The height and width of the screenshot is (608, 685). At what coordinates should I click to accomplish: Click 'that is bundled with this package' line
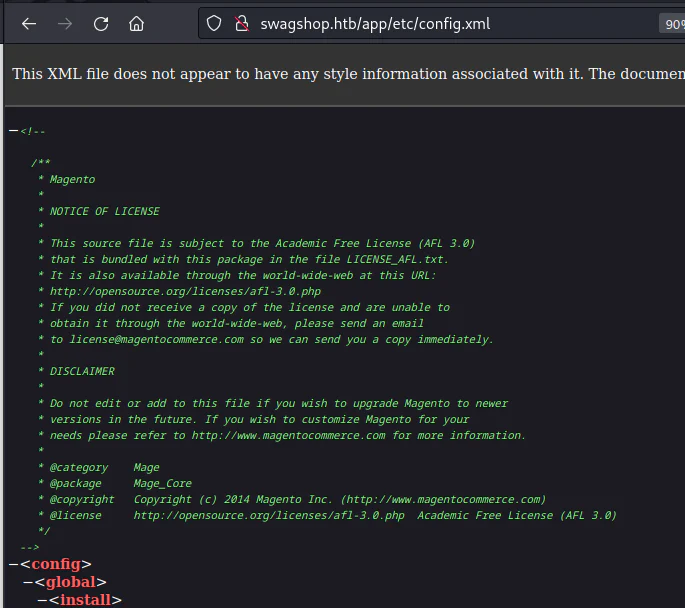[x=243, y=259]
